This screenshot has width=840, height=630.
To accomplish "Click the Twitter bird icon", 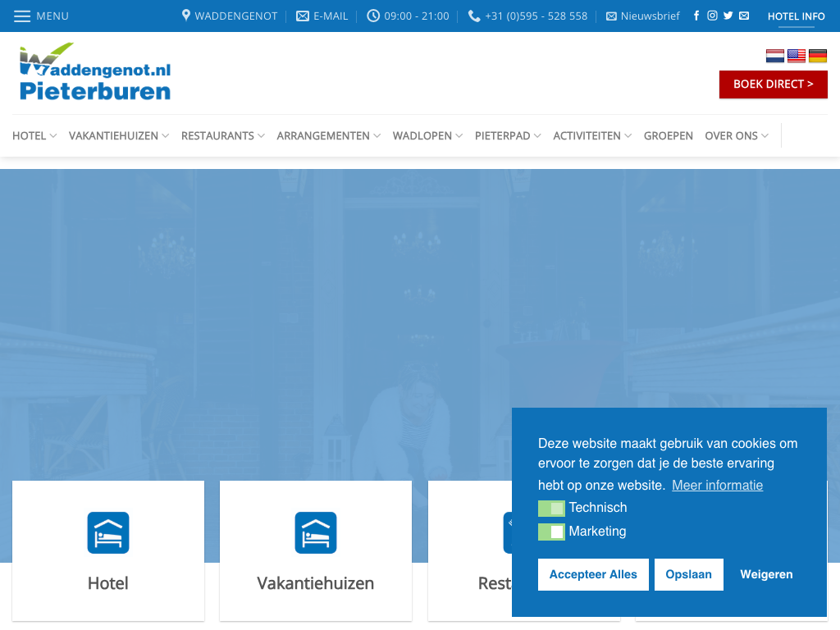I will pyautogui.click(x=728, y=16).
